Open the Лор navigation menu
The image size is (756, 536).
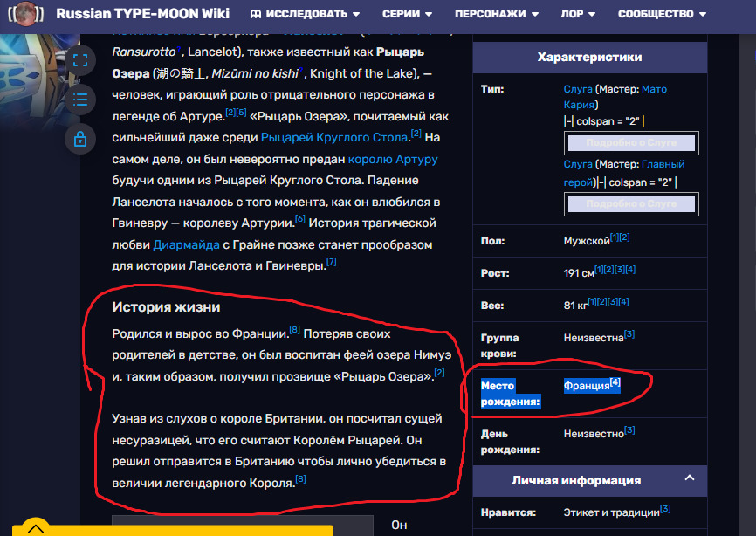click(578, 15)
